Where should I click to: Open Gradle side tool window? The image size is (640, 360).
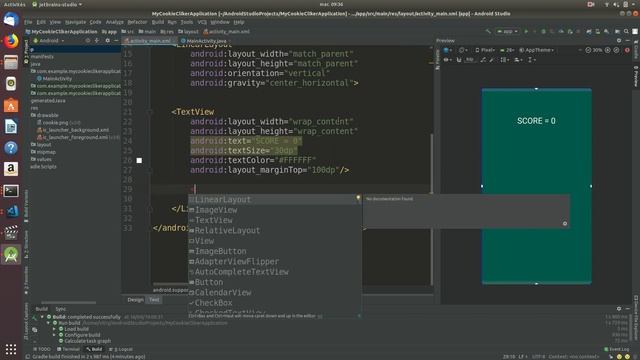point(636,51)
